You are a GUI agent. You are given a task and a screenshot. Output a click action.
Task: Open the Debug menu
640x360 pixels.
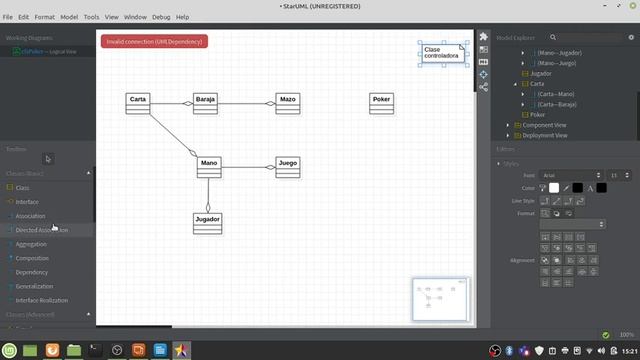tap(161, 17)
